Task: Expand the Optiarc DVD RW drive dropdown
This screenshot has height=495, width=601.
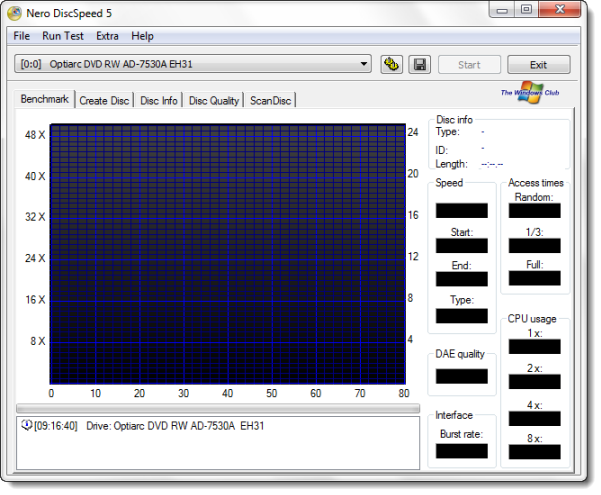Action: [364, 65]
